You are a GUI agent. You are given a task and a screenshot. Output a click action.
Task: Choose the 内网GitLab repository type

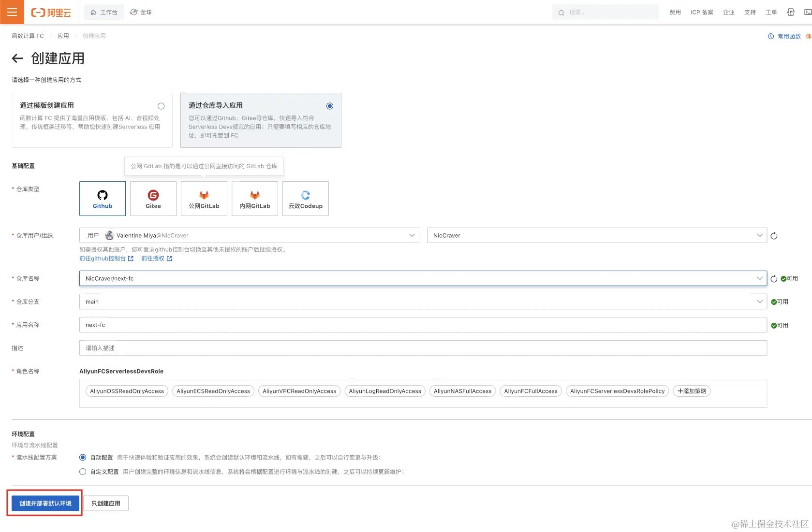[255, 199]
